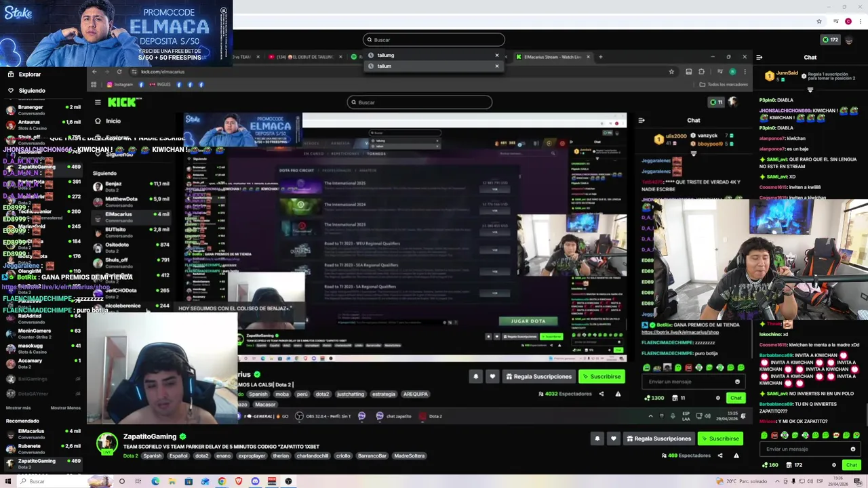
Task: Open OBS Studio from the taskbar
Action: click(288, 482)
